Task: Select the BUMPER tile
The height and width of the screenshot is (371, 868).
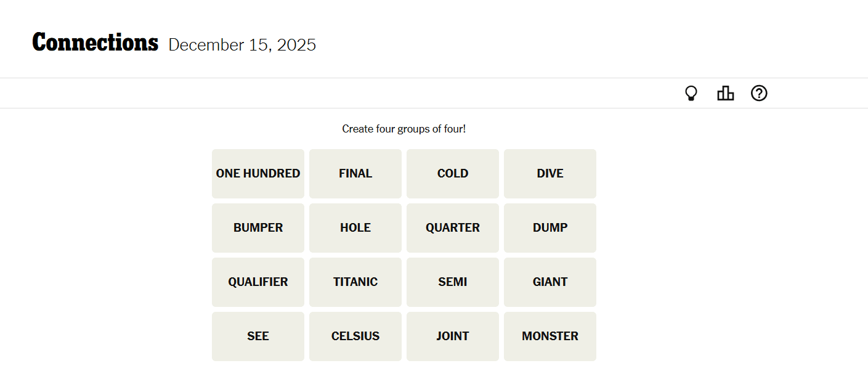Action: [x=258, y=228]
